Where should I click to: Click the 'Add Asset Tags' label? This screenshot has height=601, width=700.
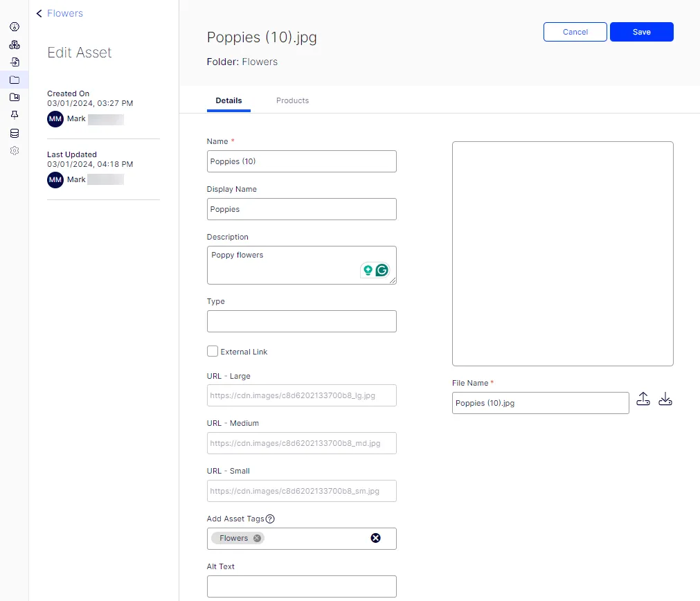[x=235, y=519]
